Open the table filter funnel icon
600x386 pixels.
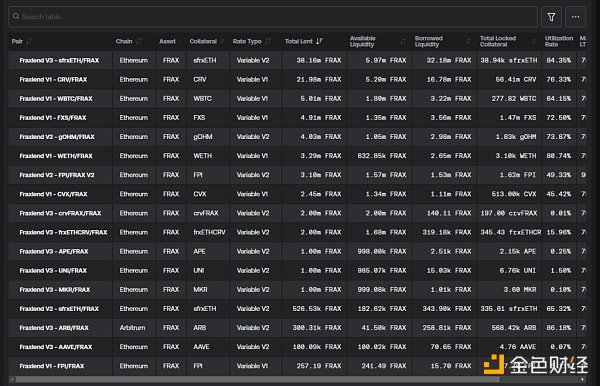551,17
